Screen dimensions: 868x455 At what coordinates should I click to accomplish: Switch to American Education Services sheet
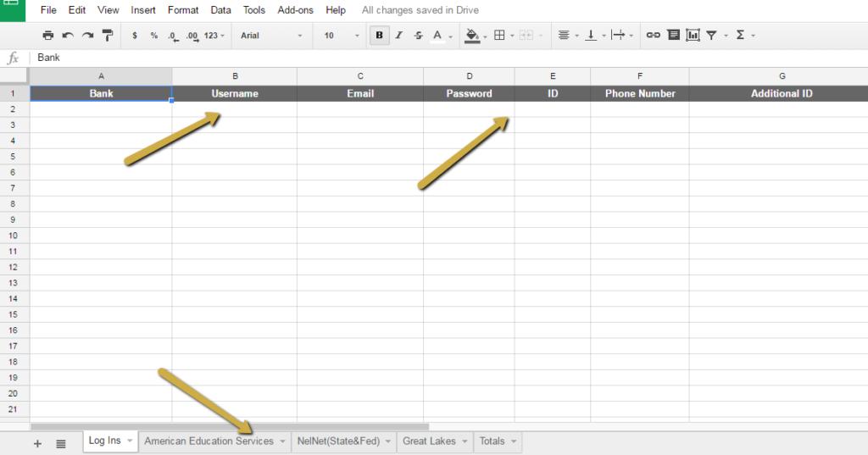(x=209, y=441)
